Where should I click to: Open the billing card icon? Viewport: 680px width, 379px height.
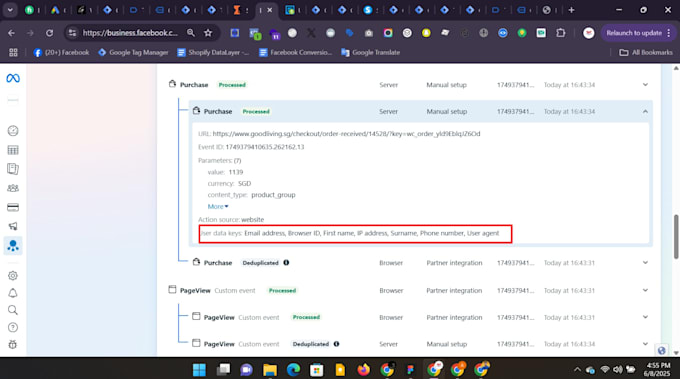tap(13, 207)
